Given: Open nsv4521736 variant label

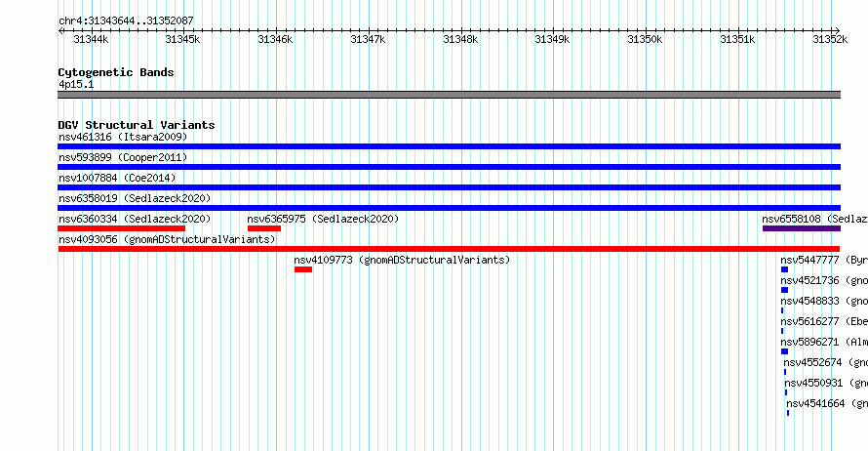Looking at the screenshot, I should [824, 280].
